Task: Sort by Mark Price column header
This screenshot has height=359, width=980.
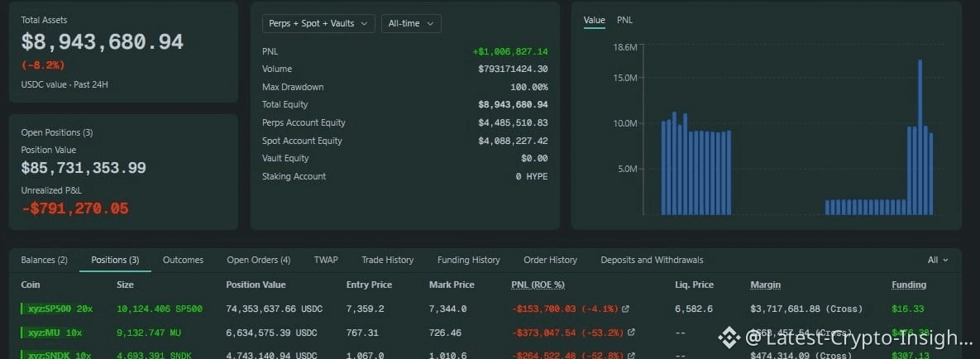Action: 452,285
